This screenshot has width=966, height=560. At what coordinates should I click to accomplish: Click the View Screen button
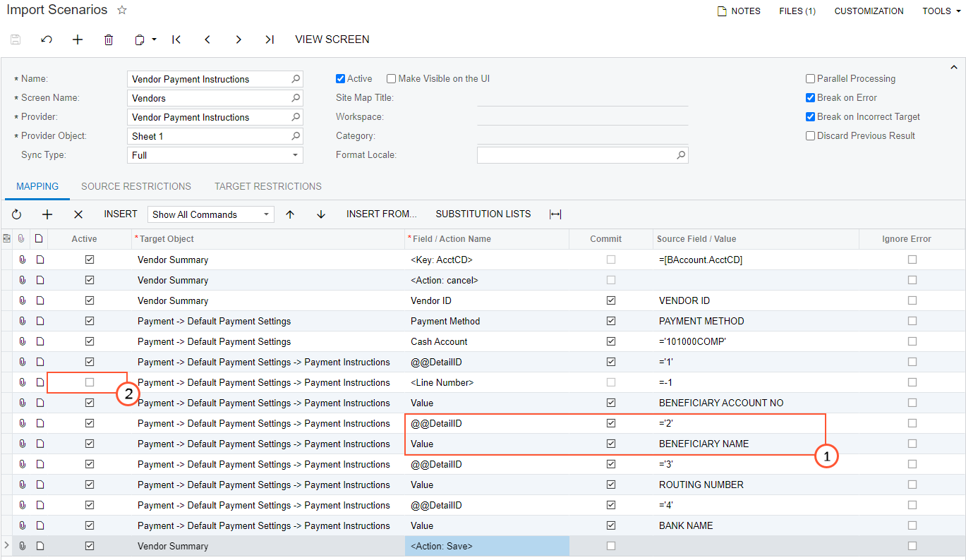pos(332,39)
